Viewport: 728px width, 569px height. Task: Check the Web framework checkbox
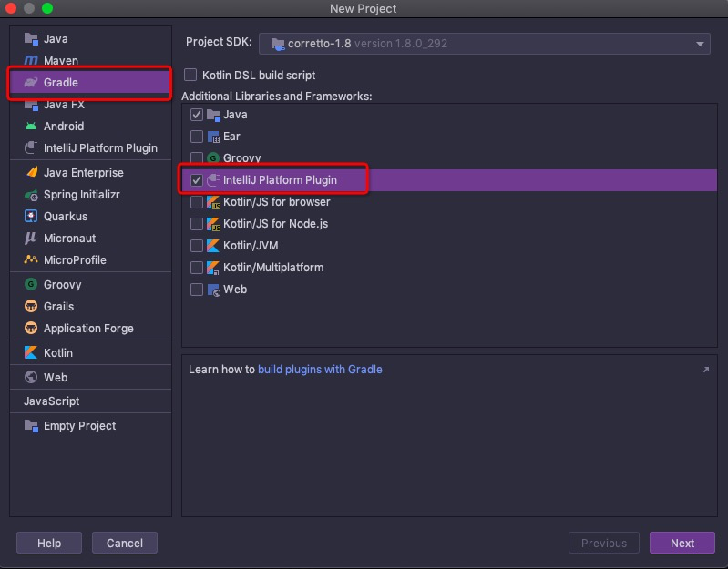[x=197, y=290]
